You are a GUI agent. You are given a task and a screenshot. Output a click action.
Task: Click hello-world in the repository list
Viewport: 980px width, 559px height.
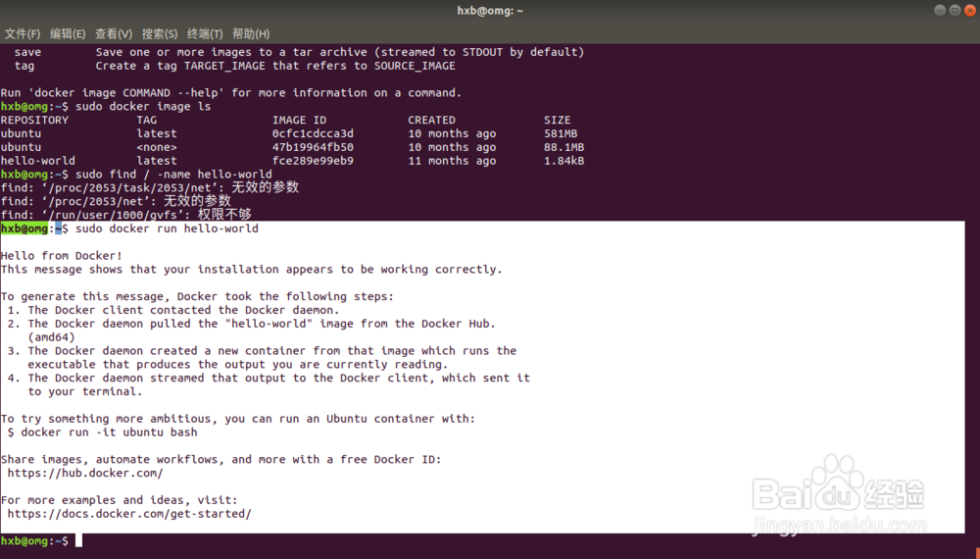tap(37, 161)
